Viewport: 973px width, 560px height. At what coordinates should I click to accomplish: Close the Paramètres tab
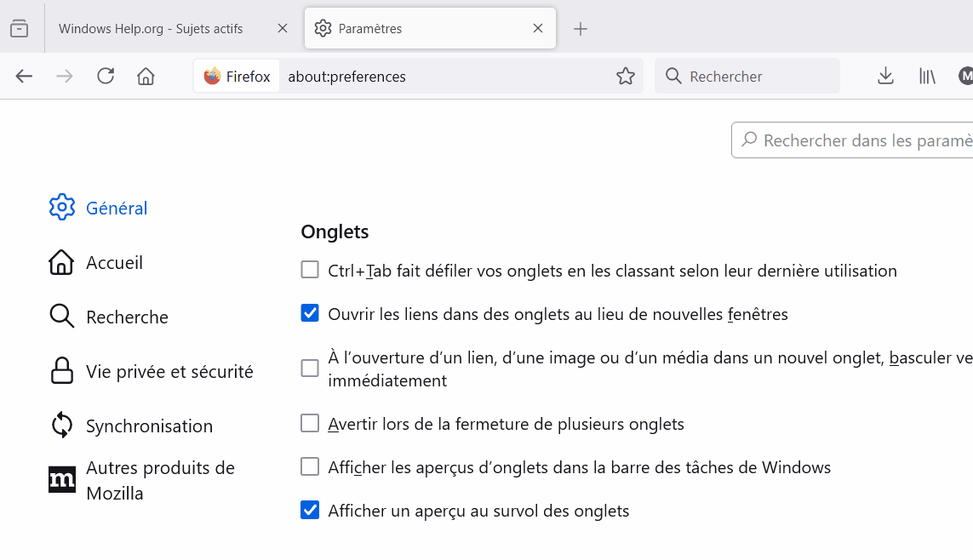538,28
